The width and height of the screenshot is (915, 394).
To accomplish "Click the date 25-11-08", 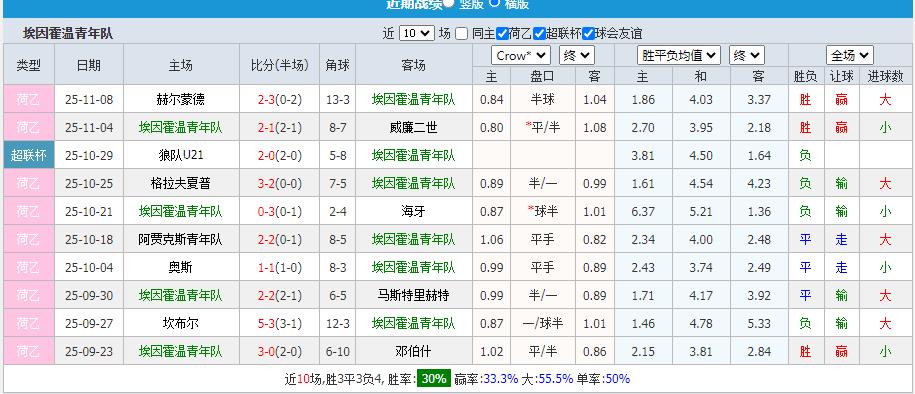I will pos(89,99).
